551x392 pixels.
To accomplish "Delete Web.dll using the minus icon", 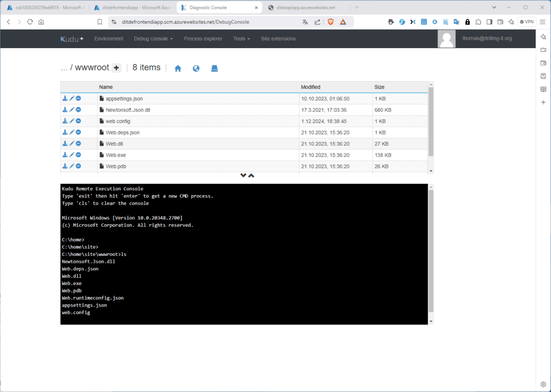I will tap(79, 144).
